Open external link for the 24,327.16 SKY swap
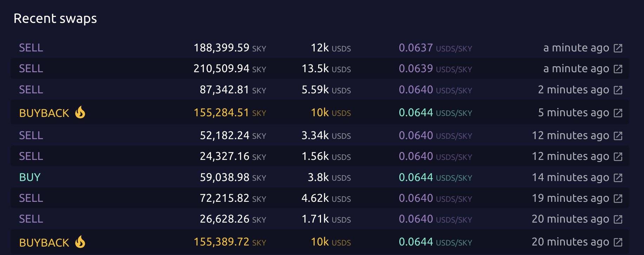This screenshot has width=644, height=255. pyautogui.click(x=618, y=157)
